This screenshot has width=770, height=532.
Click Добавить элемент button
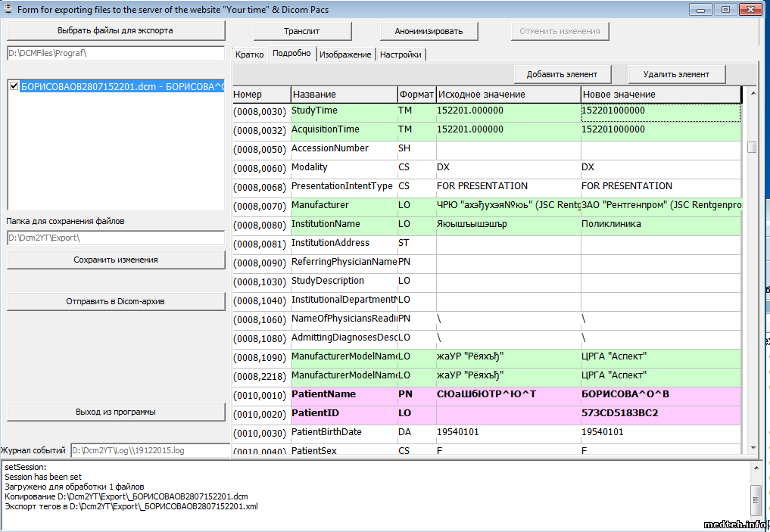(x=562, y=74)
